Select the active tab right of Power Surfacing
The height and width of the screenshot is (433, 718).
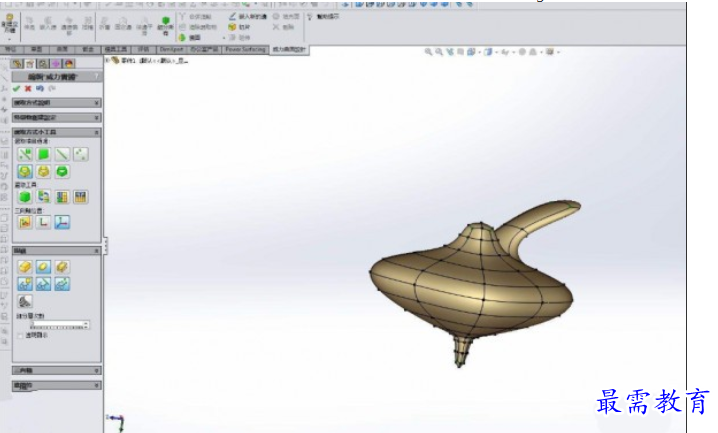coord(289,49)
